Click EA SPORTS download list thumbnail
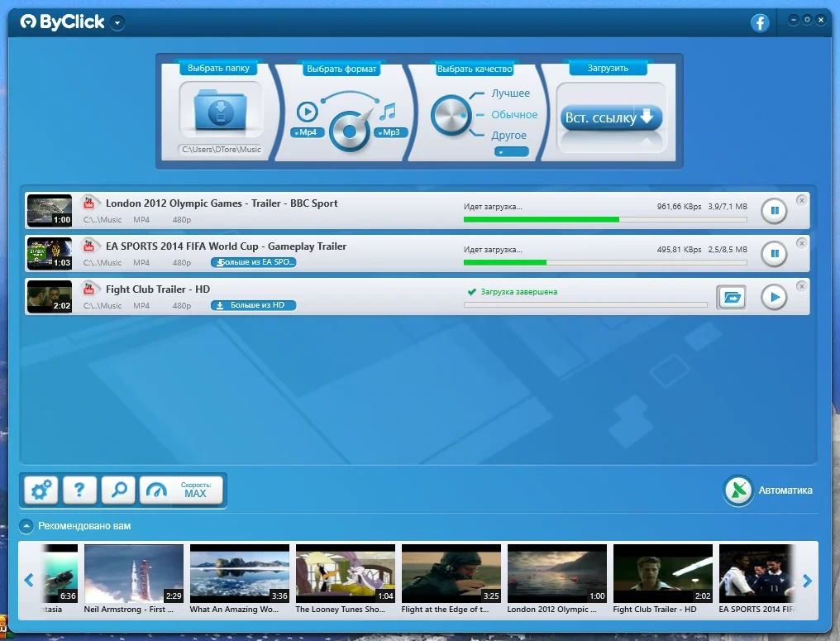The image size is (840, 641). click(x=50, y=254)
